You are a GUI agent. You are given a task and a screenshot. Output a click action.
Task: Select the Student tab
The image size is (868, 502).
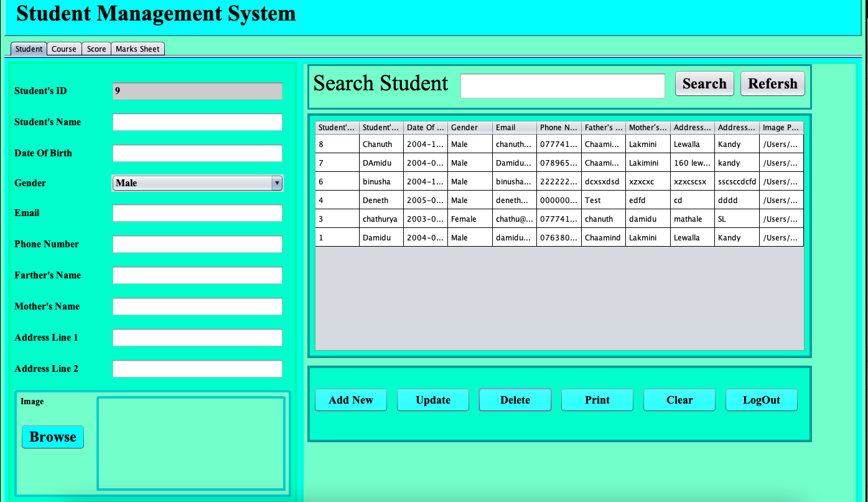29,48
